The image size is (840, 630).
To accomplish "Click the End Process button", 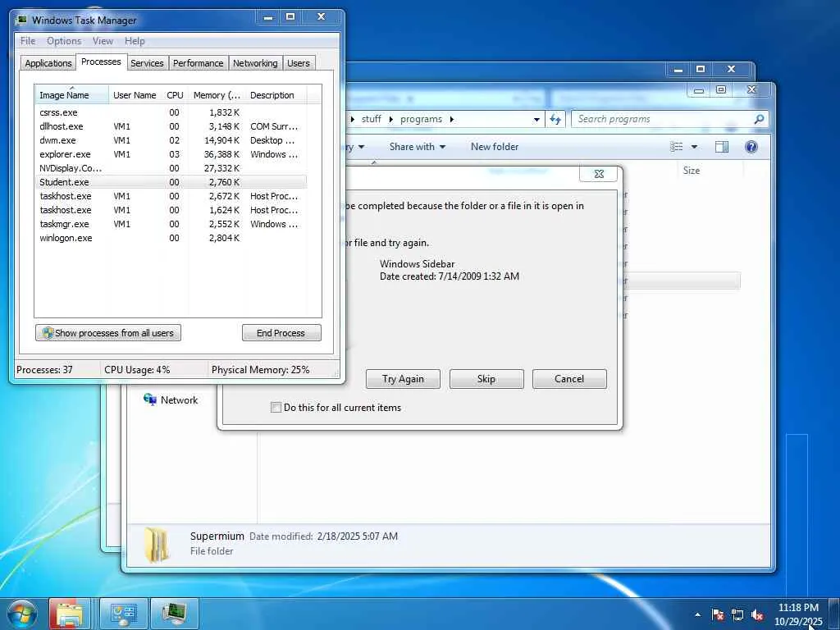I will [281, 333].
